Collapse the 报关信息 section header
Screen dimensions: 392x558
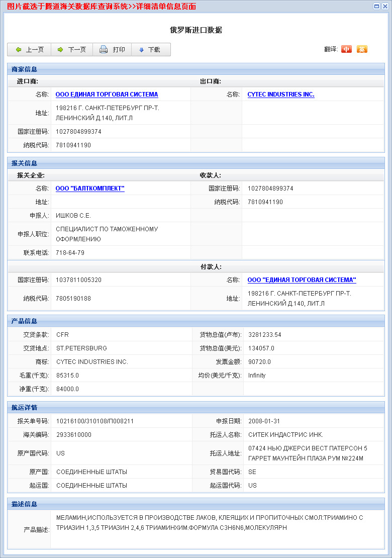pos(24,163)
